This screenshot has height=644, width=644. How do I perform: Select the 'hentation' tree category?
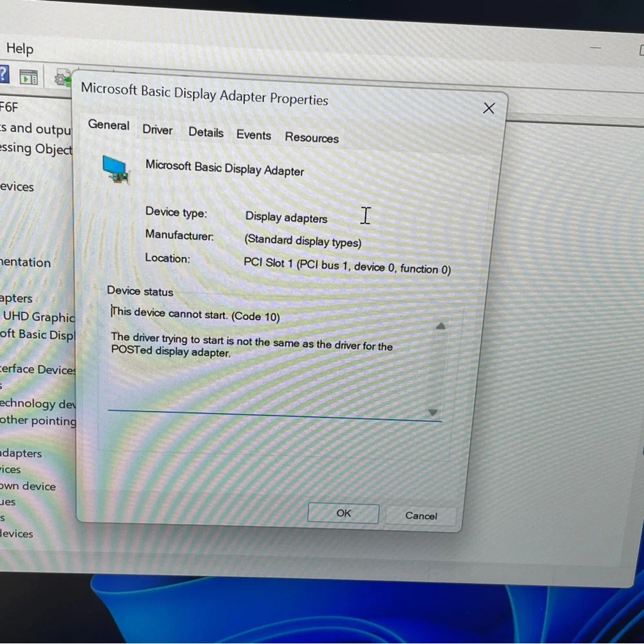coord(25,262)
